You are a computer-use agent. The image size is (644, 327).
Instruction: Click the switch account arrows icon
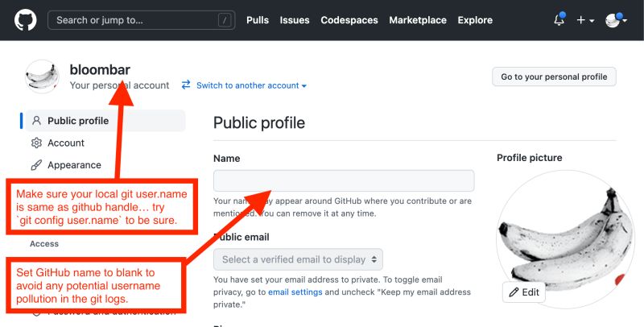pos(186,85)
